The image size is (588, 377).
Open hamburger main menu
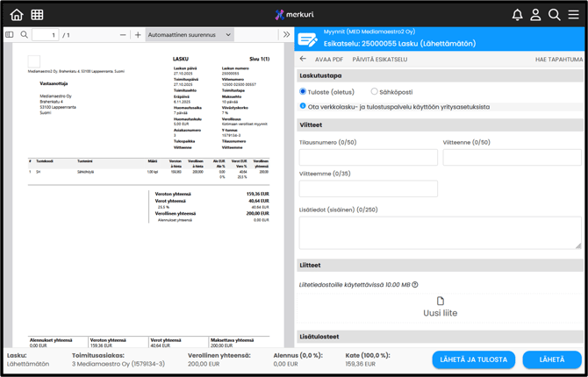[573, 14]
